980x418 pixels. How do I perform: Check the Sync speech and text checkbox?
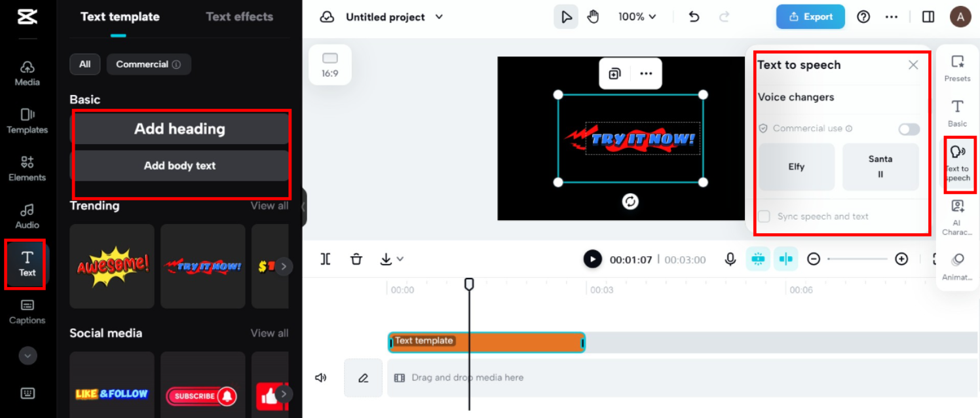[x=763, y=216]
